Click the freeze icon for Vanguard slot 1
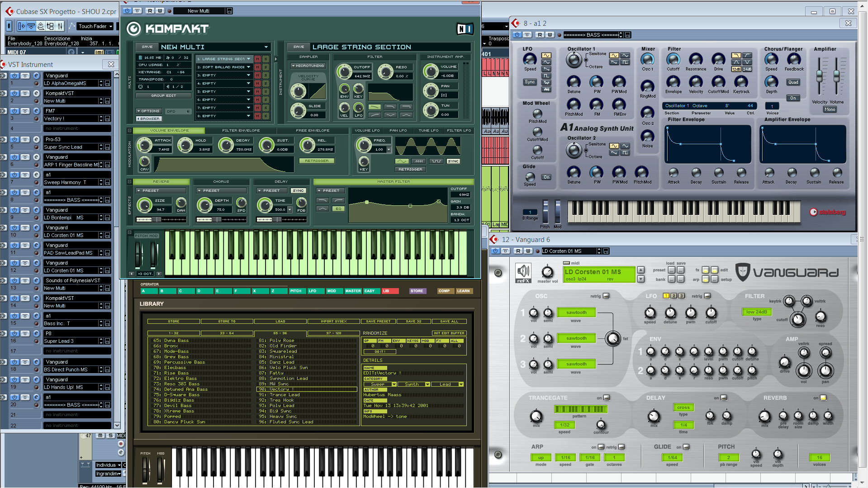This screenshot has height=488, width=868. [3, 76]
